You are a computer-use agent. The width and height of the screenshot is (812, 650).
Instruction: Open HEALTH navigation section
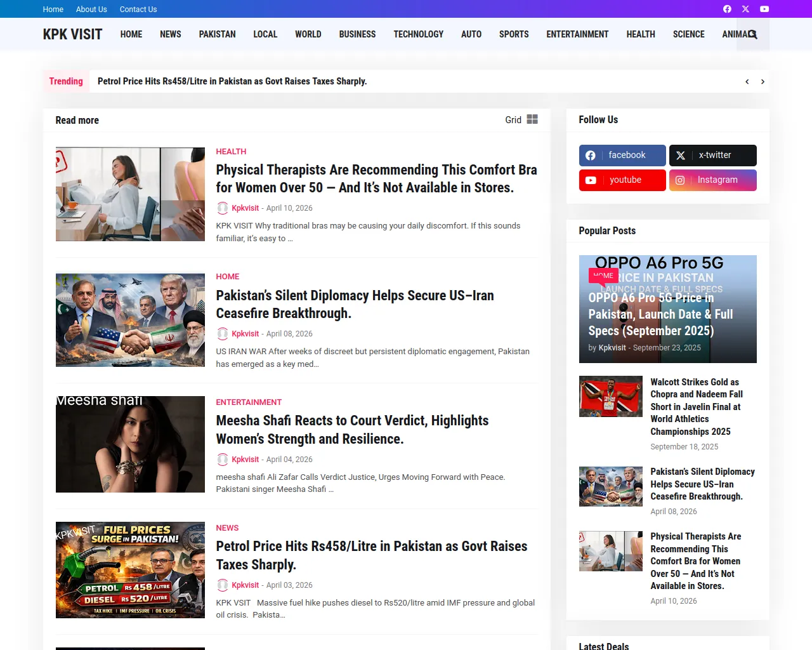pyautogui.click(x=641, y=34)
